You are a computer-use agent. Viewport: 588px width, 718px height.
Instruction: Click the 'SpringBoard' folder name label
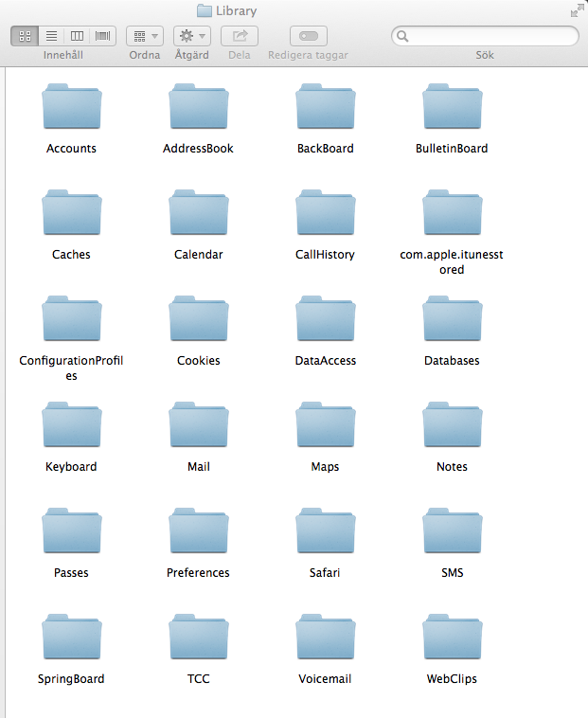click(71, 679)
